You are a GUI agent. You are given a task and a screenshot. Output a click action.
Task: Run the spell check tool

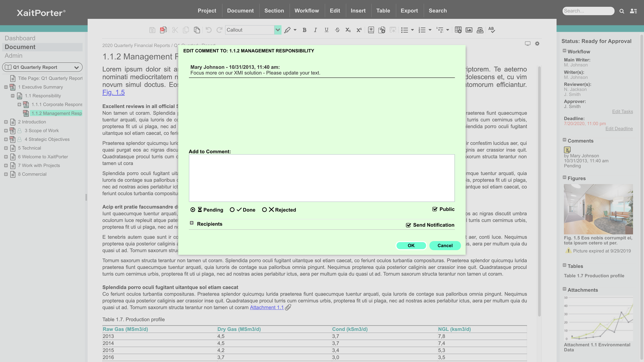click(491, 30)
